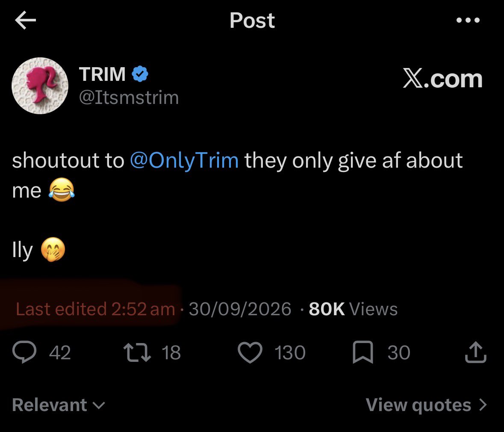Click the TRIM display name
This screenshot has width=504, height=432.
click(102, 74)
